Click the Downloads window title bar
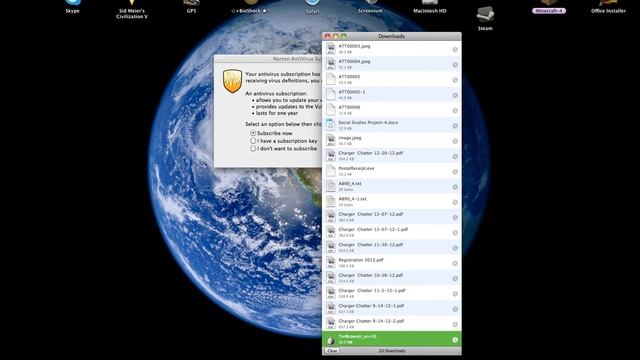Viewport: 640px width, 360px height. tap(391, 36)
